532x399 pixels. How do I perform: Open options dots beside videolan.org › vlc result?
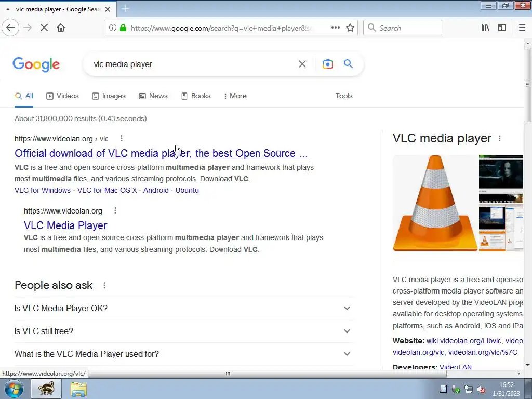tap(122, 138)
